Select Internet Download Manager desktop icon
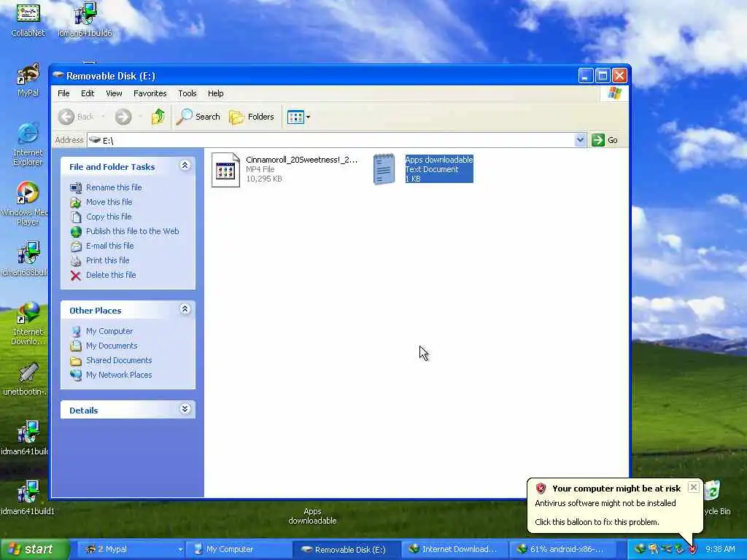Viewport: 747px width, 560px height. [x=28, y=323]
